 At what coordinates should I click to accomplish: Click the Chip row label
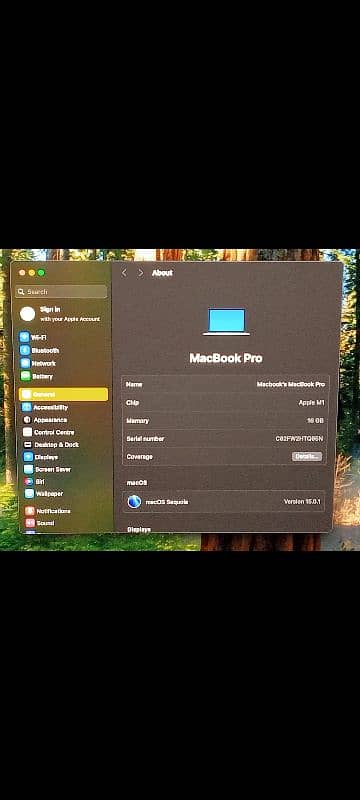pos(133,403)
